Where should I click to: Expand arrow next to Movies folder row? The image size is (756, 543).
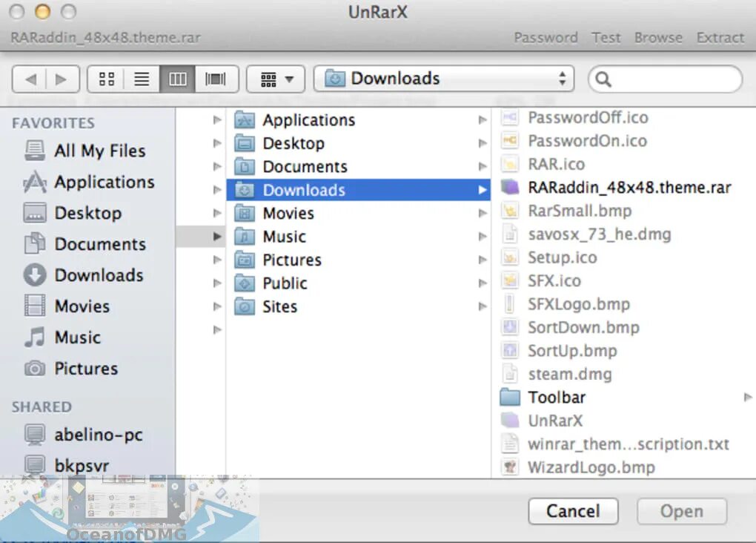(483, 213)
